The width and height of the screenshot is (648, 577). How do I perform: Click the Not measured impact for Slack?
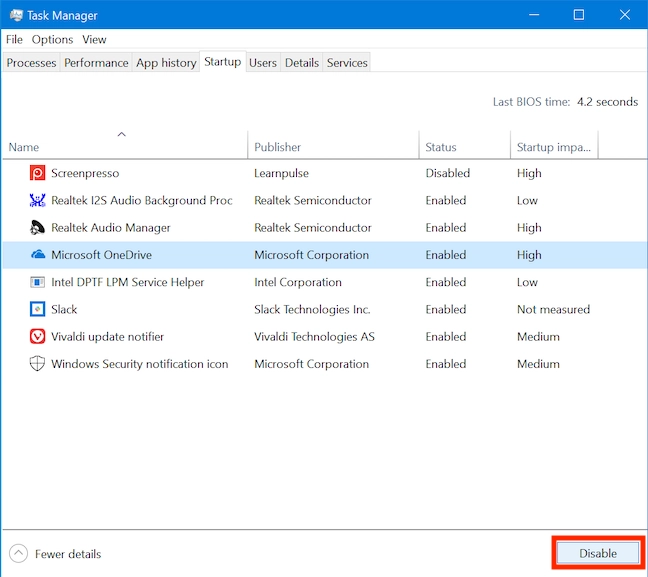pyautogui.click(x=553, y=309)
